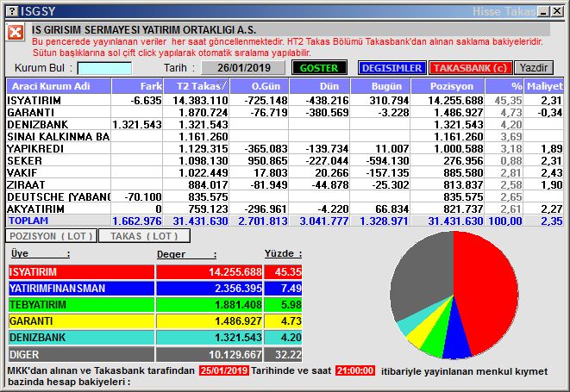
Task: Click the T2 Takas value 14.383.110
Action: (200, 100)
